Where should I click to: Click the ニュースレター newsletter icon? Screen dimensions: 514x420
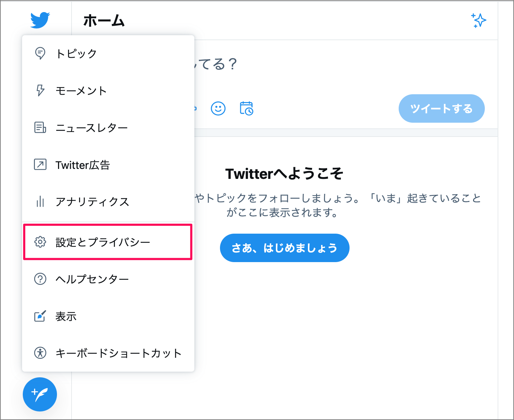(40, 128)
